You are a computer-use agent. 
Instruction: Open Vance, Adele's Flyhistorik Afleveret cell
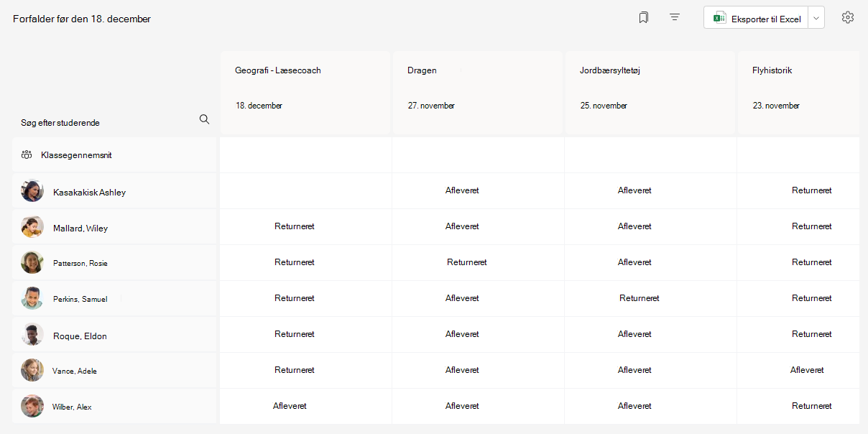(807, 370)
